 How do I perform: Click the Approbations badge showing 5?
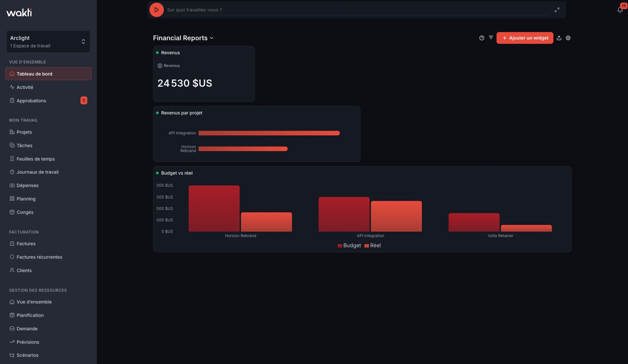pos(84,100)
